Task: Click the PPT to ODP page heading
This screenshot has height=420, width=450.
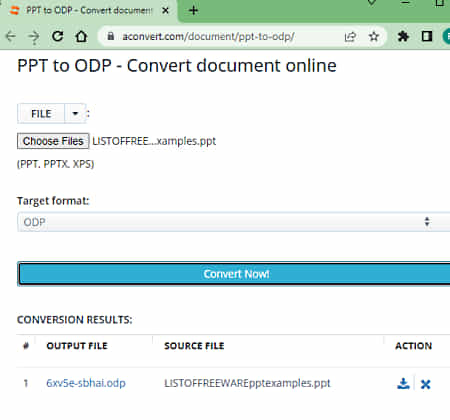Action: (x=177, y=66)
